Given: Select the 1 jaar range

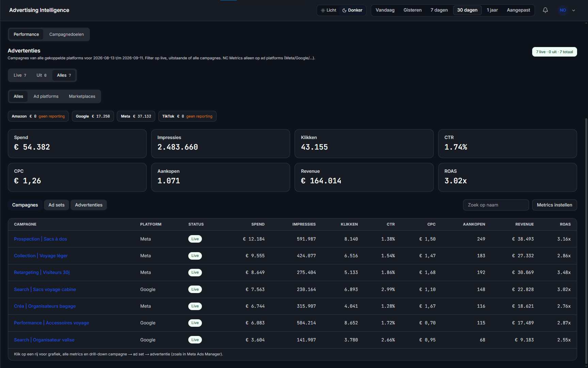Looking at the screenshot, I should [x=492, y=10].
